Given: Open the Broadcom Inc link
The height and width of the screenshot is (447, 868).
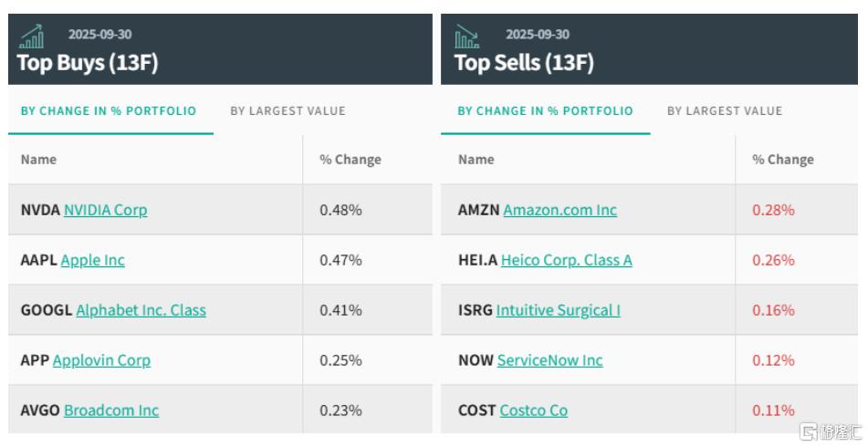Looking at the screenshot, I should click(x=111, y=411).
